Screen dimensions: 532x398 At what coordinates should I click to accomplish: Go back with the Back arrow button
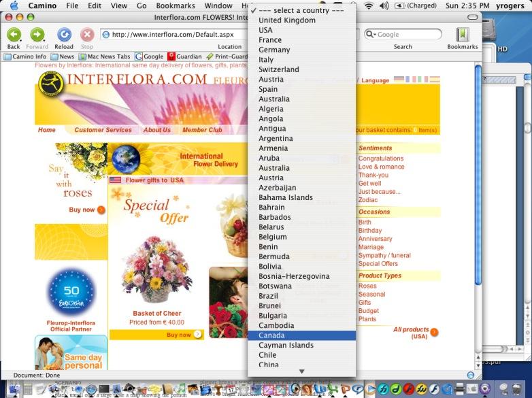pyautogui.click(x=14, y=35)
